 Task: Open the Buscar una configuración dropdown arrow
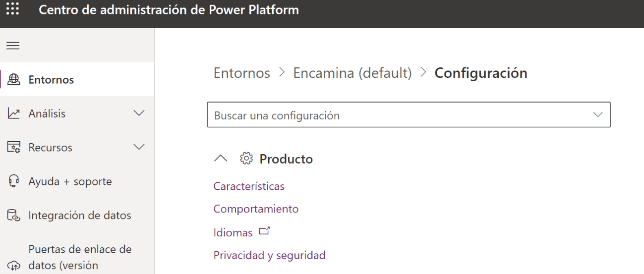pyautogui.click(x=598, y=115)
